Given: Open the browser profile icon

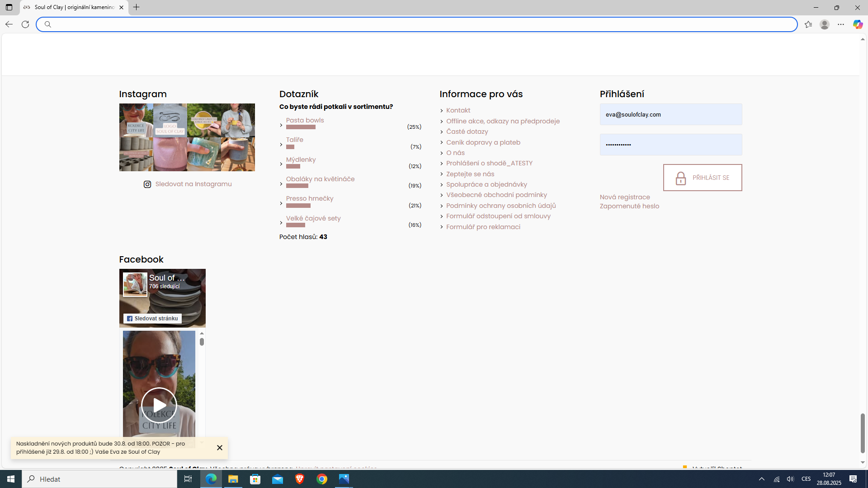Looking at the screenshot, I should (825, 24).
